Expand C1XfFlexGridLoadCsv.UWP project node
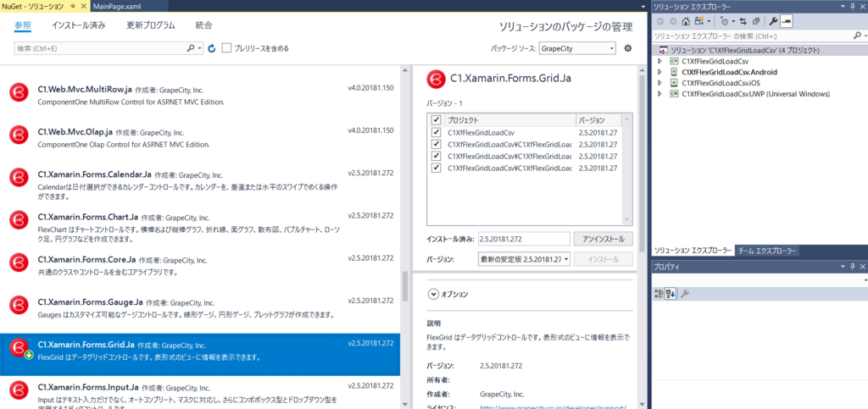The image size is (868, 409). (x=659, y=94)
